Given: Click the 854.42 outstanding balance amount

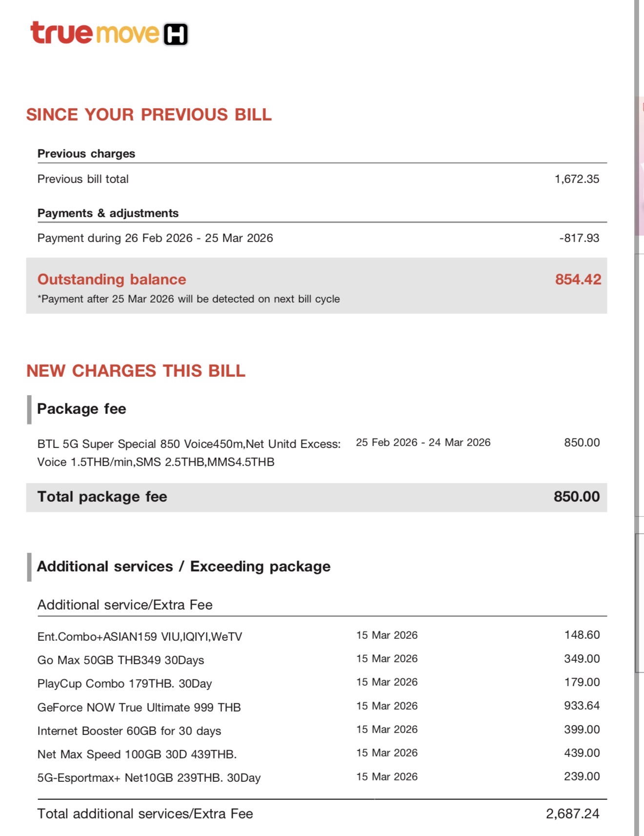Looking at the screenshot, I should tap(578, 279).
